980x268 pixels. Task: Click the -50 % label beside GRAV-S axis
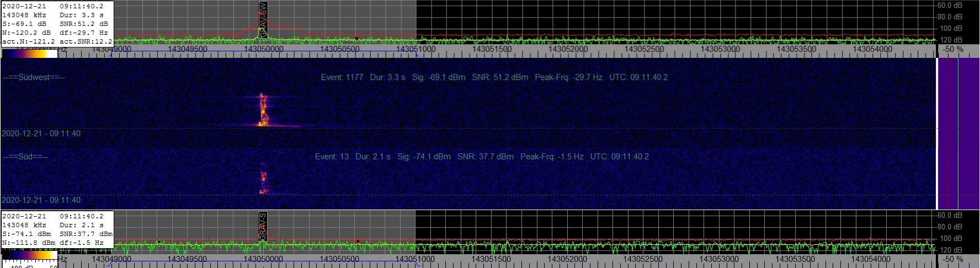coord(953,259)
